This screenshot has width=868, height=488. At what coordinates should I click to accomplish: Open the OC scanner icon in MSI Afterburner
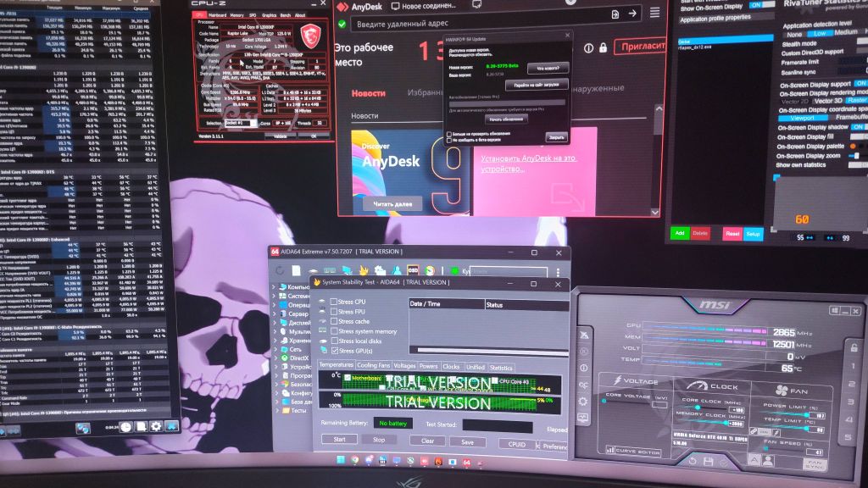point(583,385)
